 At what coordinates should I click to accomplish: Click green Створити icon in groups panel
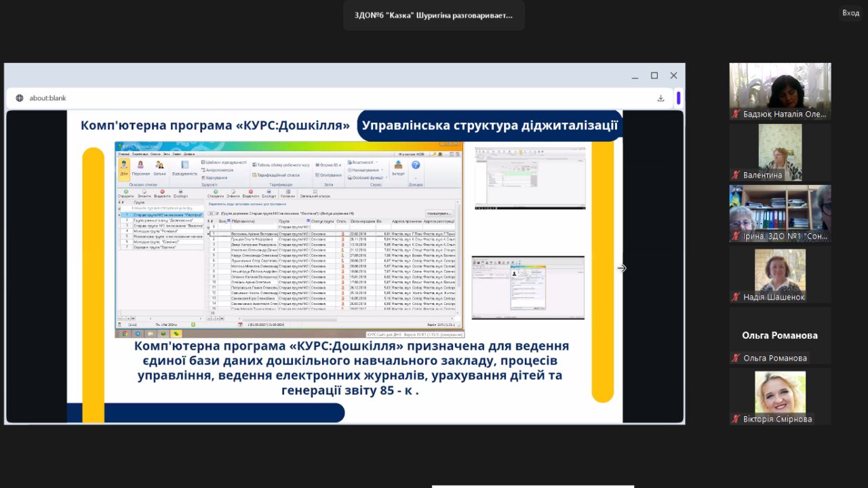point(126,192)
